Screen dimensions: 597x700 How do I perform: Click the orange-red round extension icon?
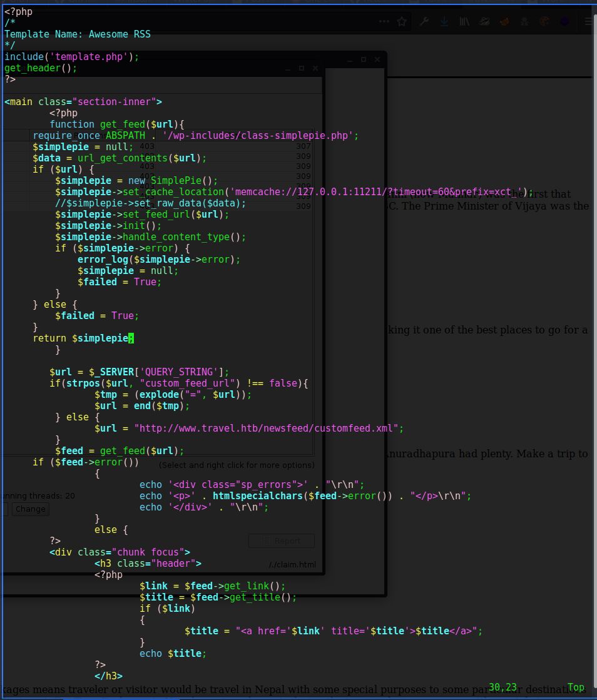(504, 22)
